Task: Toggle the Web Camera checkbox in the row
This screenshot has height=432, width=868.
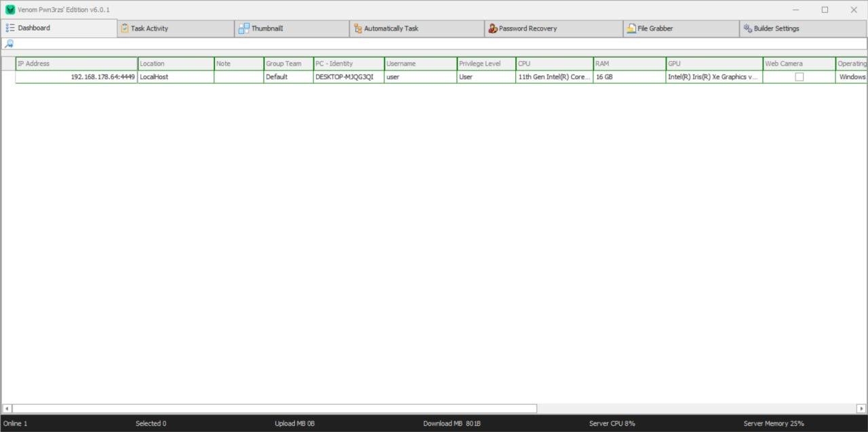Action: pyautogui.click(x=800, y=77)
